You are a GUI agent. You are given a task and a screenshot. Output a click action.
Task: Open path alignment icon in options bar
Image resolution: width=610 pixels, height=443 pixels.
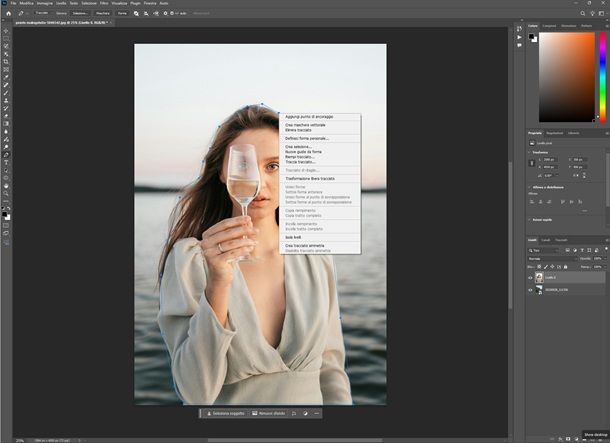(x=146, y=13)
